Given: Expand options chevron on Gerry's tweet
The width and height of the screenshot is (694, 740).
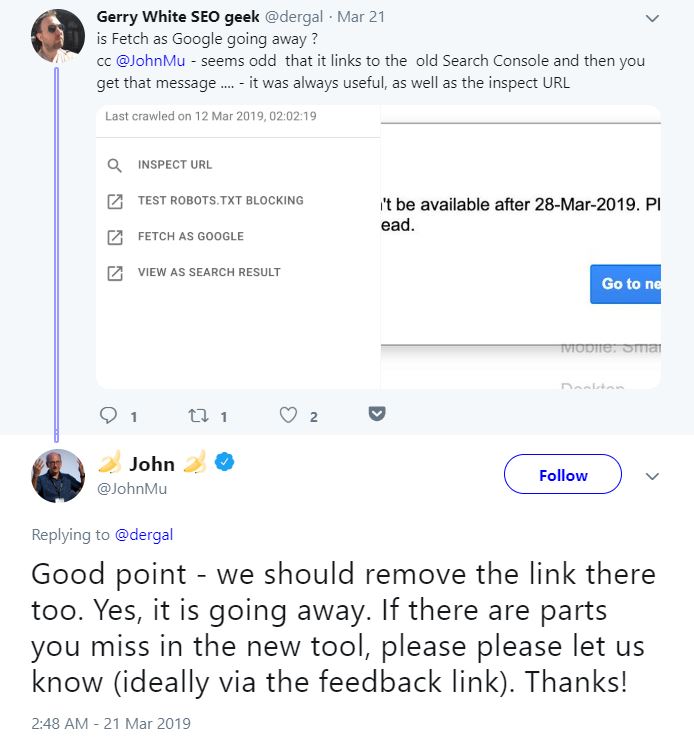Looking at the screenshot, I should point(653,18).
